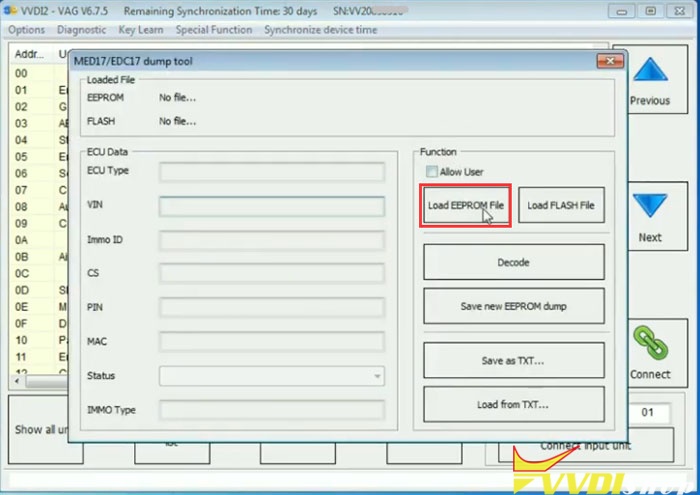Click the Previous up-arrow icon
Image resolution: width=700 pixels, height=495 pixels.
pyautogui.click(x=650, y=70)
